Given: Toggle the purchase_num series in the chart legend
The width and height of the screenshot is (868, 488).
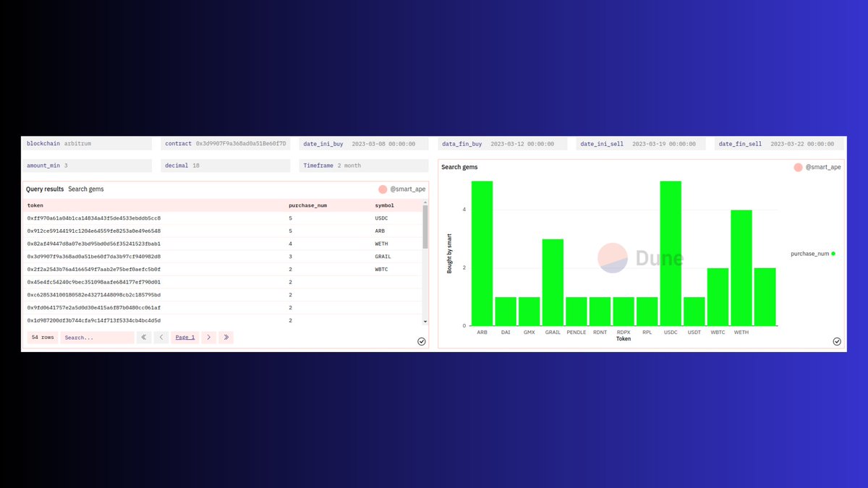Looking at the screenshot, I should pyautogui.click(x=811, y=254).
